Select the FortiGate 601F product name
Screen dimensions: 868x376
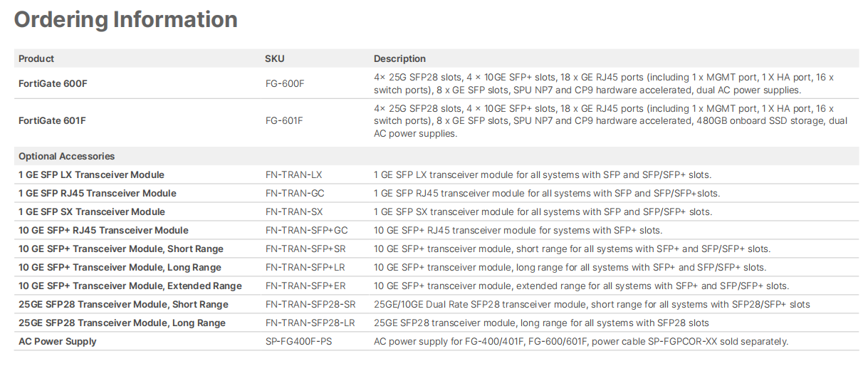[52, 121]
